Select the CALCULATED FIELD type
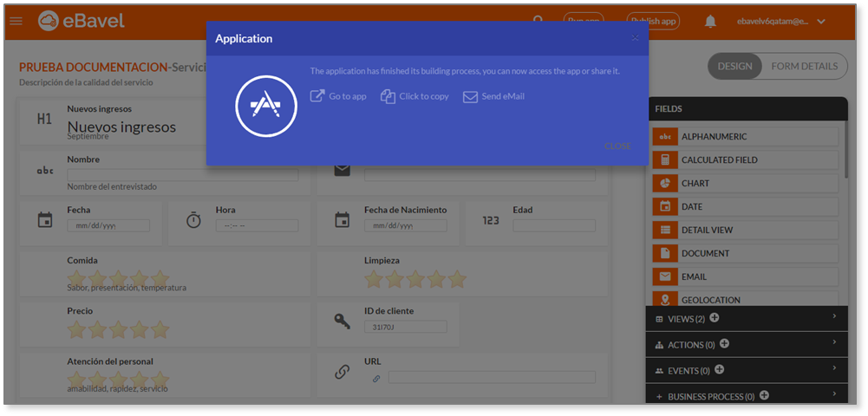 [745, 159]
